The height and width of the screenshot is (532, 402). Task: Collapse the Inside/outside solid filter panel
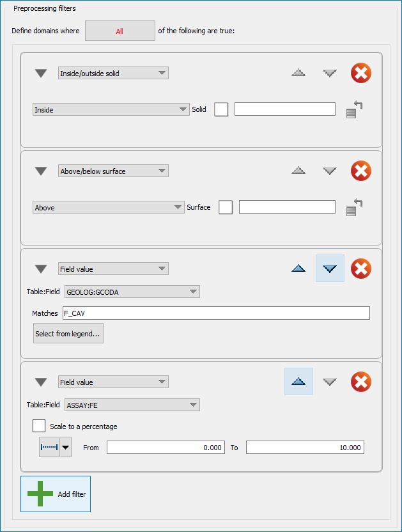tap(41, 74)
